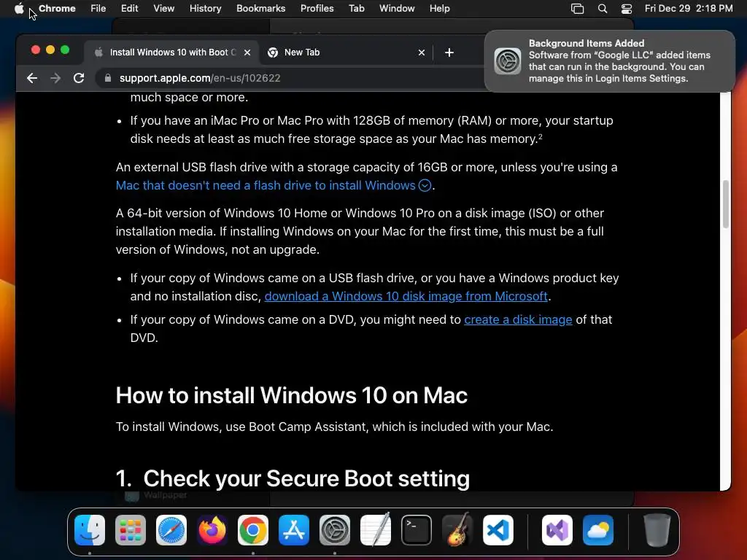Open the Tab menu
Viewport: 747px width, 560px height.
click(356, 9)
